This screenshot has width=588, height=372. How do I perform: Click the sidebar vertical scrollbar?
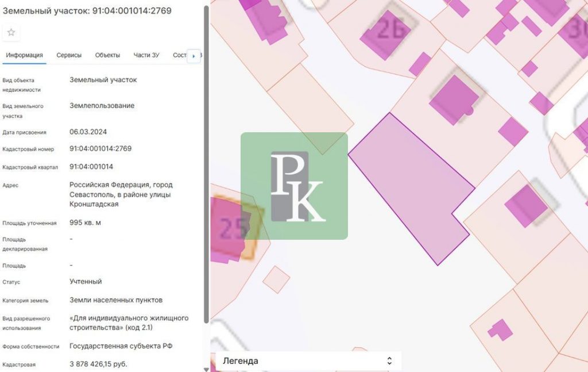click(x=206, y=172)
